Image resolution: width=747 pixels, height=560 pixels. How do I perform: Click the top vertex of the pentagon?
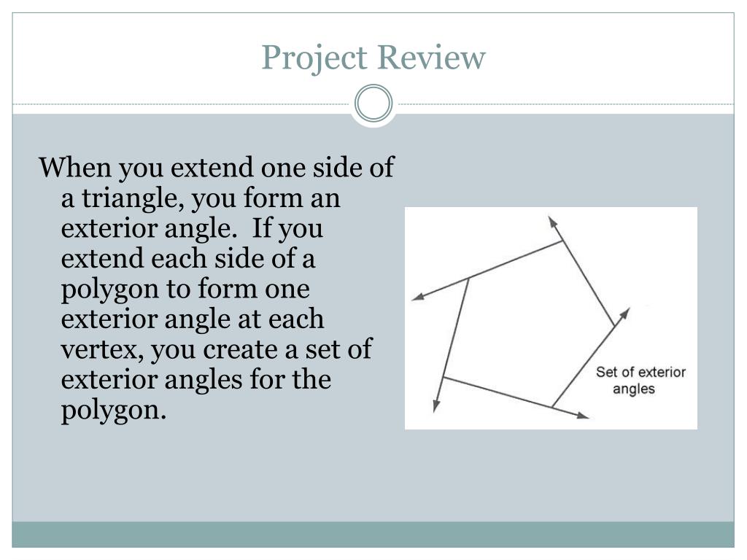click(x=562, y=241)
